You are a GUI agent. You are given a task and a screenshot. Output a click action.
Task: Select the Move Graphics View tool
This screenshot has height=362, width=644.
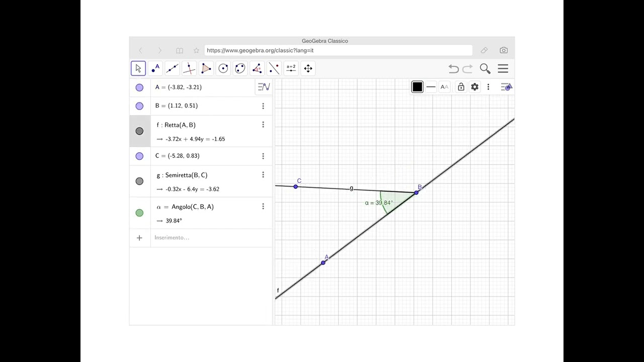(308, 68)
